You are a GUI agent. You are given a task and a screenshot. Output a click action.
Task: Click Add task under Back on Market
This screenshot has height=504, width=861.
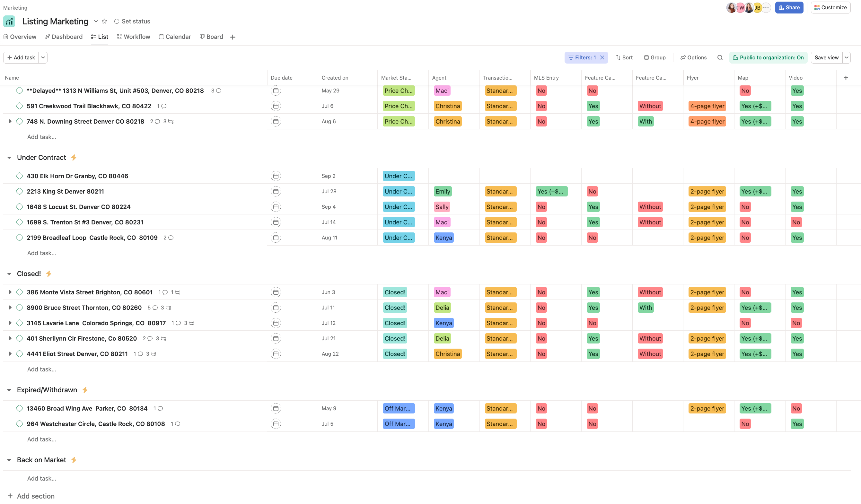(x=41, y=478)
